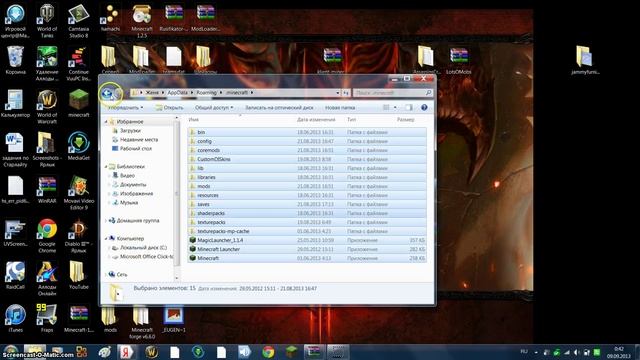Open the hamachi desktop shortcut
This screenshot has width=640, height=360.
[110, 19]
